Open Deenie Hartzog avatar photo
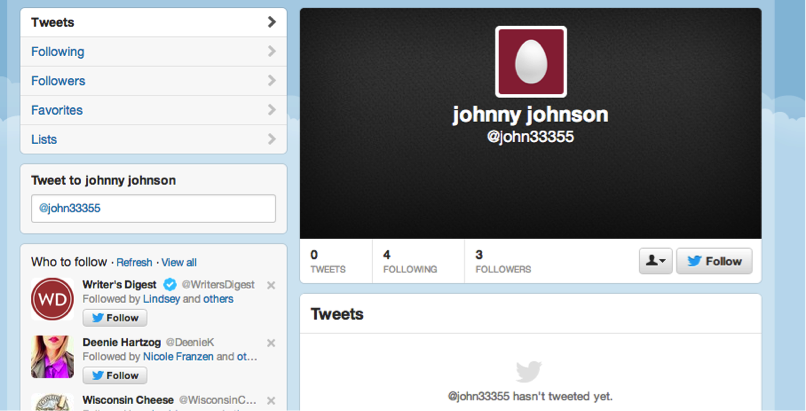 52,357
